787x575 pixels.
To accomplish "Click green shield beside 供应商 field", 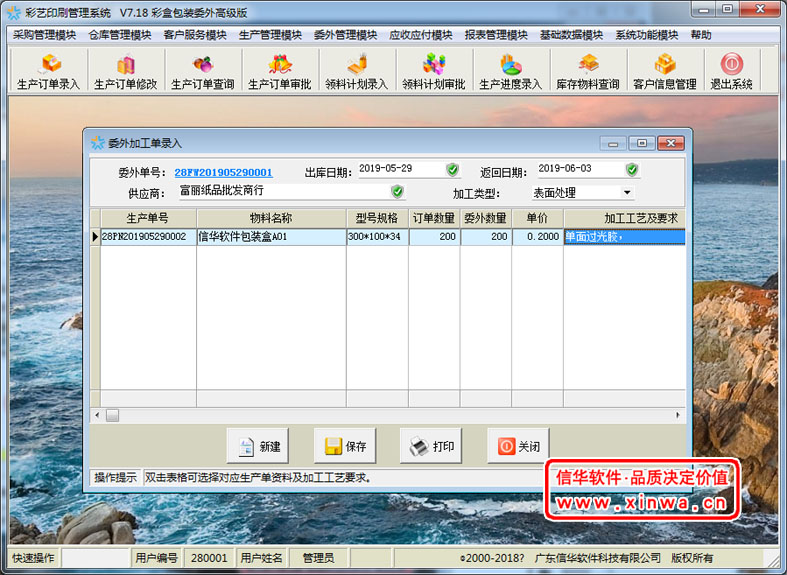I will point(398,191).
